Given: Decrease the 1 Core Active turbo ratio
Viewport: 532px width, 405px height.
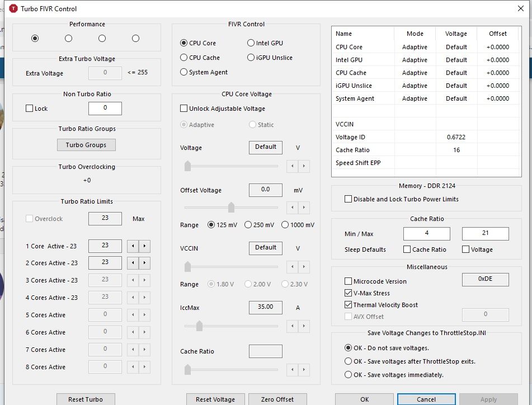Looking at the screenshot, I should 133,246.
